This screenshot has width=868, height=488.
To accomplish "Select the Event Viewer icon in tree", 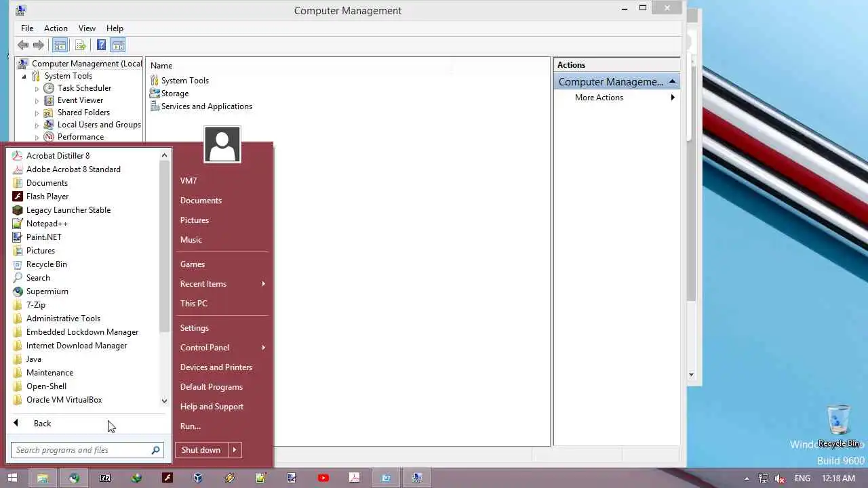I will tap(49, 100).
